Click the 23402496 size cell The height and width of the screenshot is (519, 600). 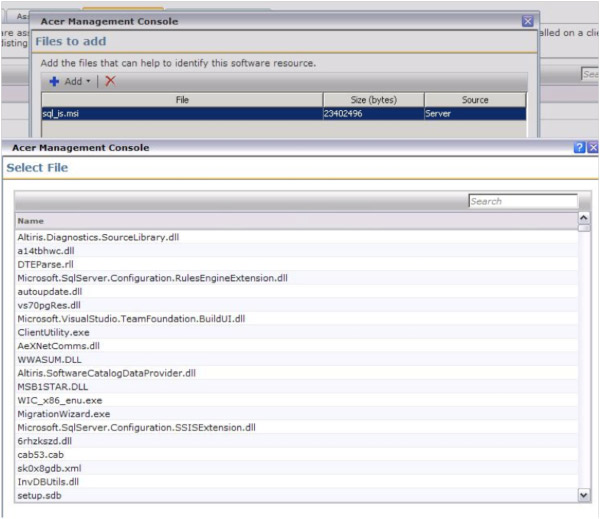[x=374, y=114]
